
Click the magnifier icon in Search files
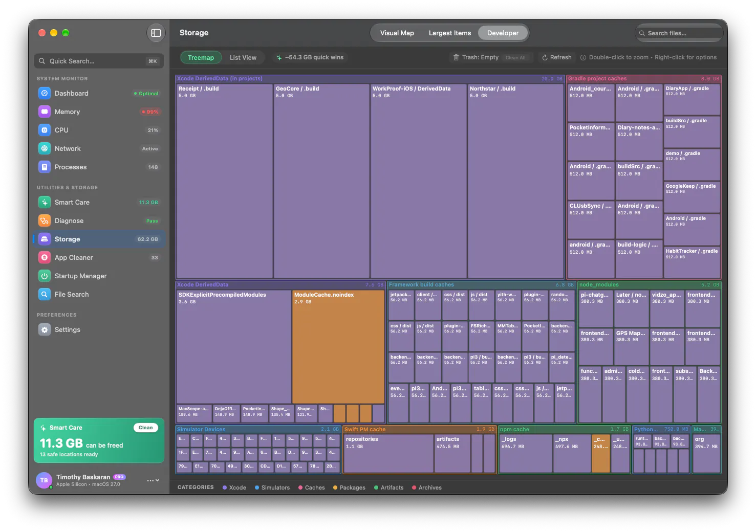click(x=642, y=33)
